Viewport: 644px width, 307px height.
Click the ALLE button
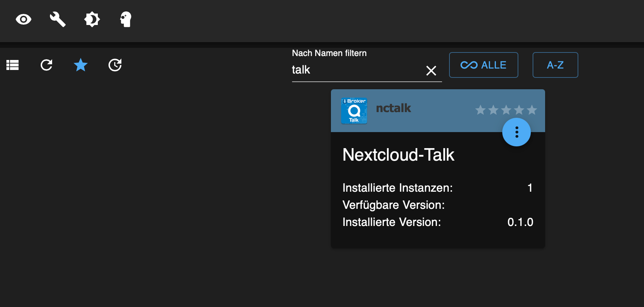[483, 65]
